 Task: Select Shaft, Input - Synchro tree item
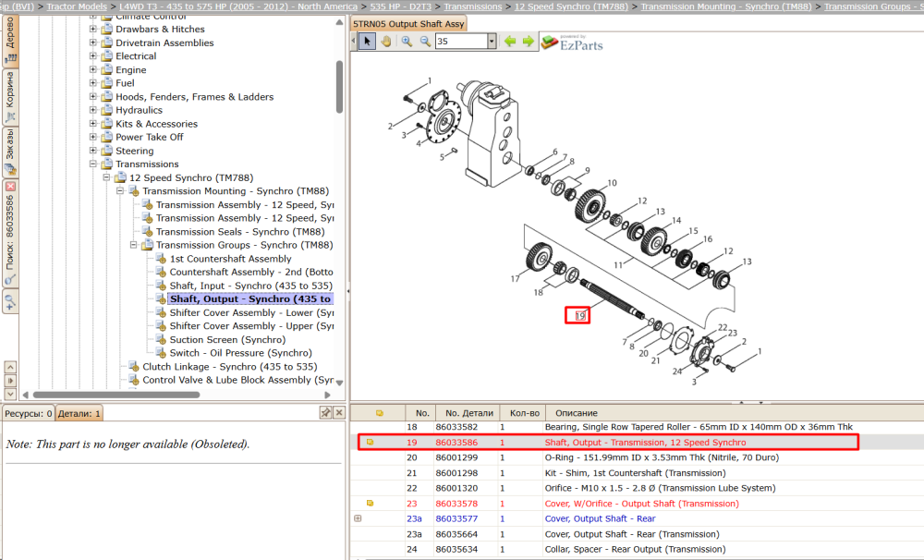click(251, 286)
